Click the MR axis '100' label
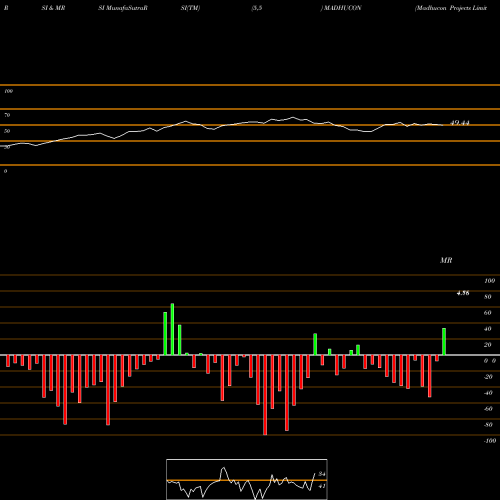Viewport: 500px width, 500px height. pyautogui.click(x=489, y=281)
